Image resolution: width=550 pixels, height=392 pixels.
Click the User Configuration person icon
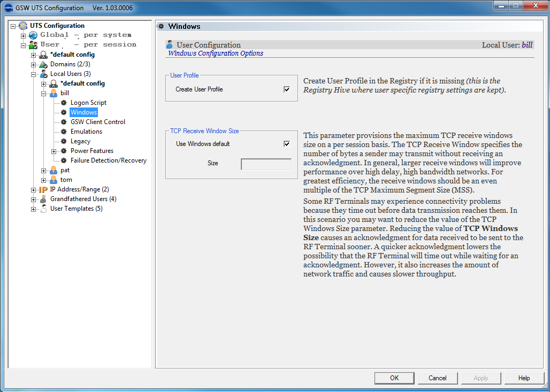pyautogui.click(x=170, y=44)
